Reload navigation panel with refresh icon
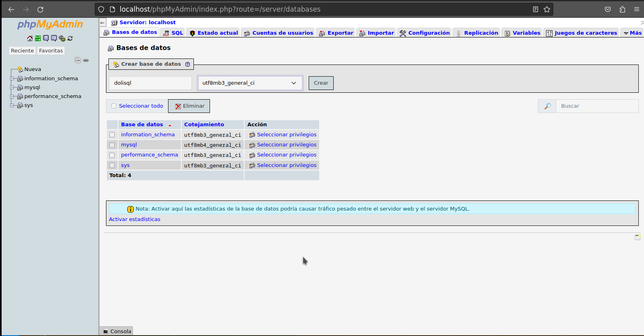The width and height of the screenshot is (644, 336). tap(70, 38)
